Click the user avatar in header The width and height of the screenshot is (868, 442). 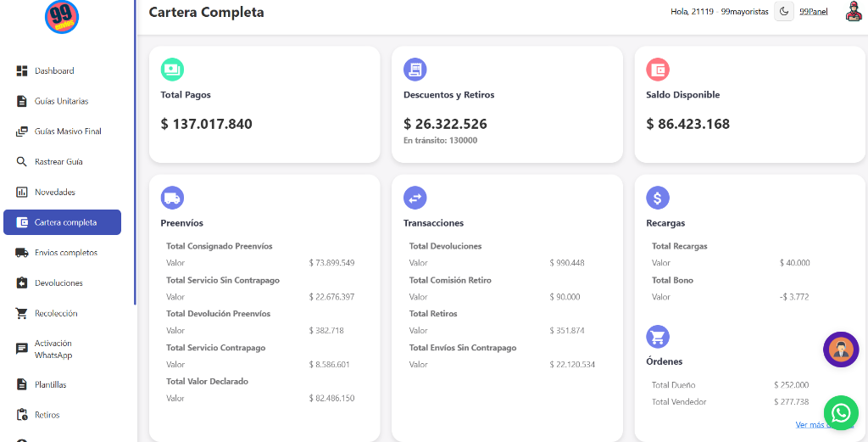pos(853,12)
